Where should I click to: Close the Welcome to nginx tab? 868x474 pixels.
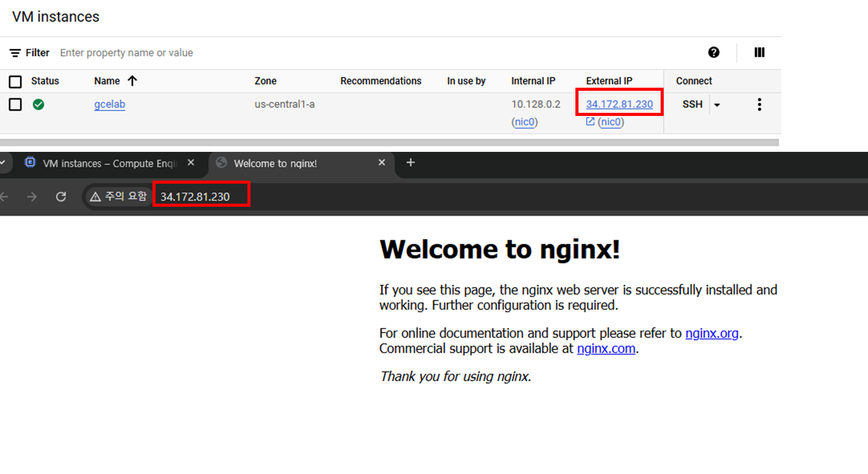tap(381, 163)
